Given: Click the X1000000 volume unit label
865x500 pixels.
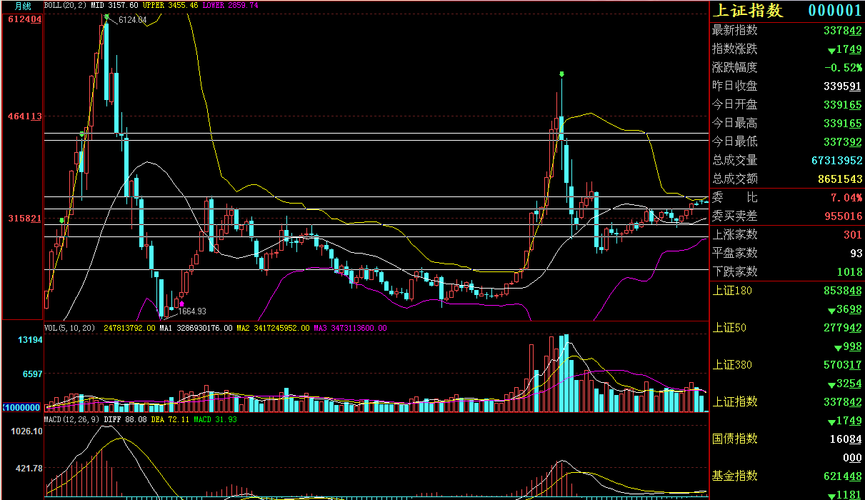Looking at the screenshot, I should (22, 408).
